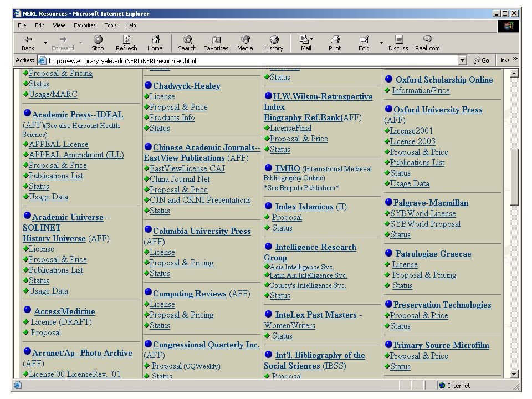Image resolution: width=532 pixels, height=399 pixels.
Task: Click the Usage/MARC link
Action: pyautogui.click(x=53, y=94)
